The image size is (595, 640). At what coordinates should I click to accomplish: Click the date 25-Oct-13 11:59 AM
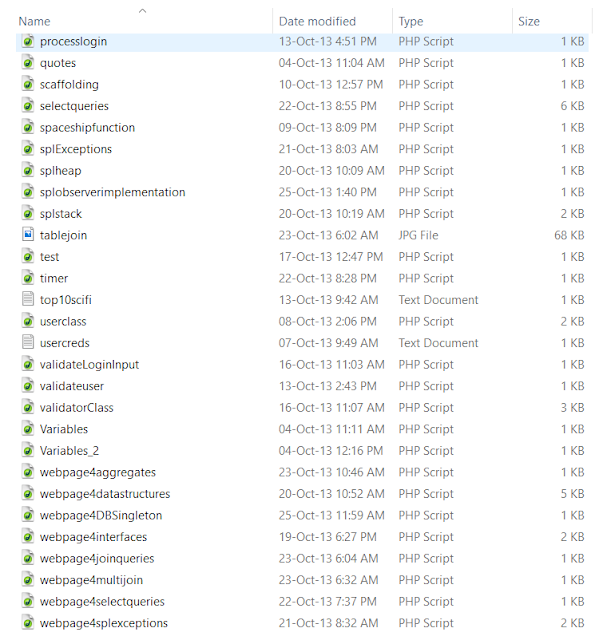point(331,516)
